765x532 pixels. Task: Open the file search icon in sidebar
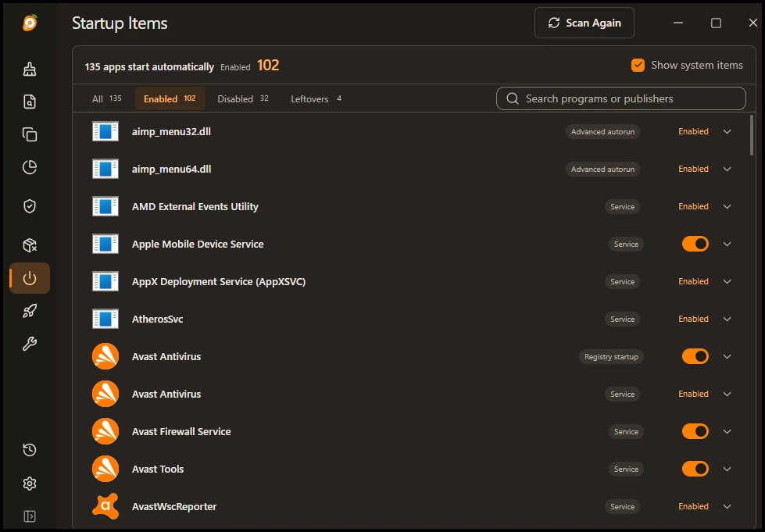click(x=30, y=102)
